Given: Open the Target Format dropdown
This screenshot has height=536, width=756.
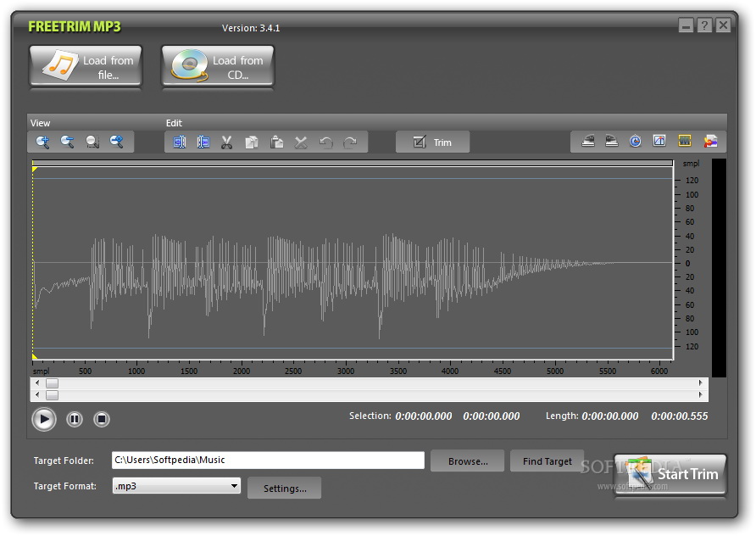Looking at the screenshot, I should pyautogui.click(x=234, y=487).
